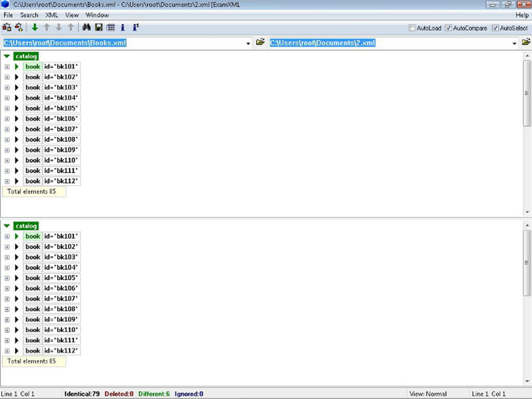Screen dimensions: 532x399
Task: Click black triangle of bk105 in bottom pane
Action: (16, 278)
